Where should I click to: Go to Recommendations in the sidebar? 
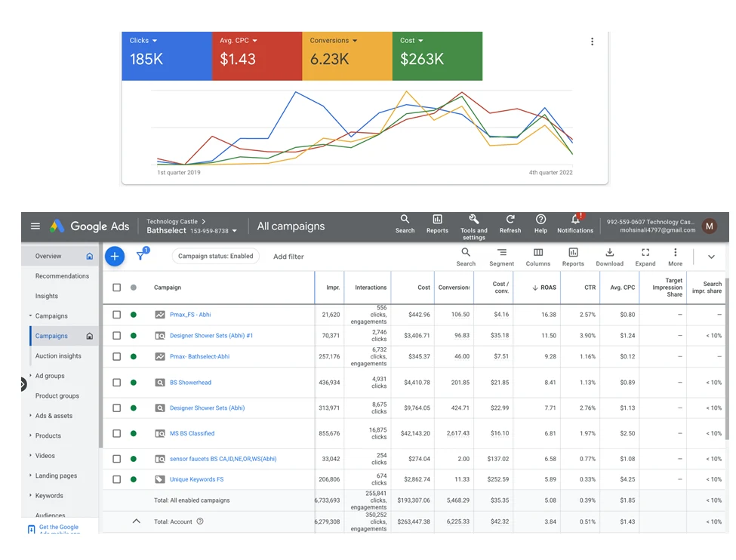[62, 276]
